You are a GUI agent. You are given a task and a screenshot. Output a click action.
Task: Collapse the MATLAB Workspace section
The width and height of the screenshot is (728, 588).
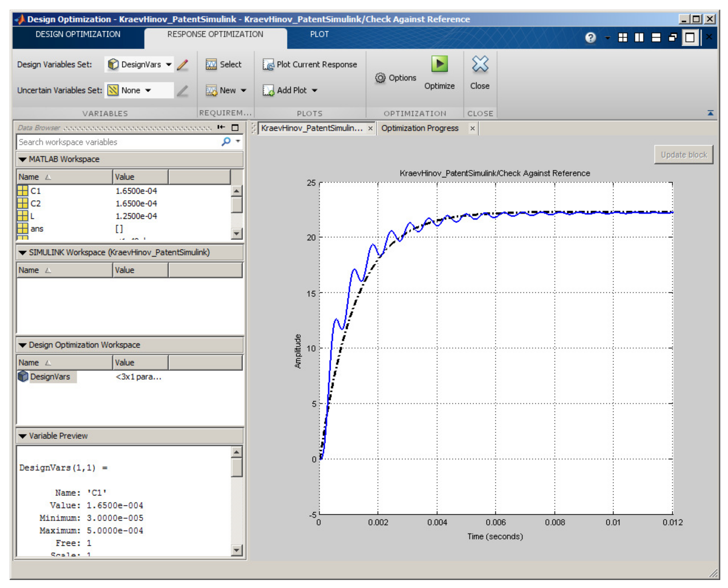pyautogui.click(x=22, y=159)
